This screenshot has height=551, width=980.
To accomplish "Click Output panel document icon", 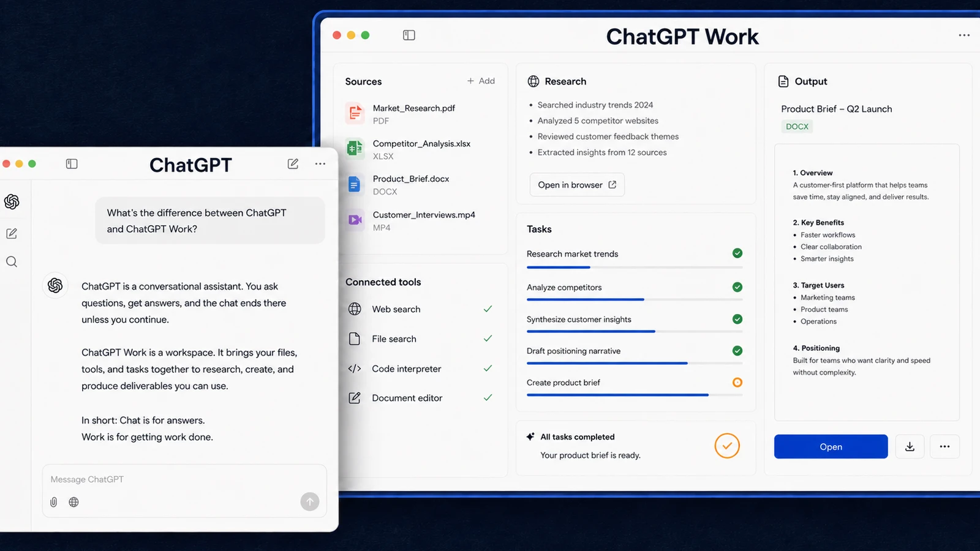I will (783, 81).
